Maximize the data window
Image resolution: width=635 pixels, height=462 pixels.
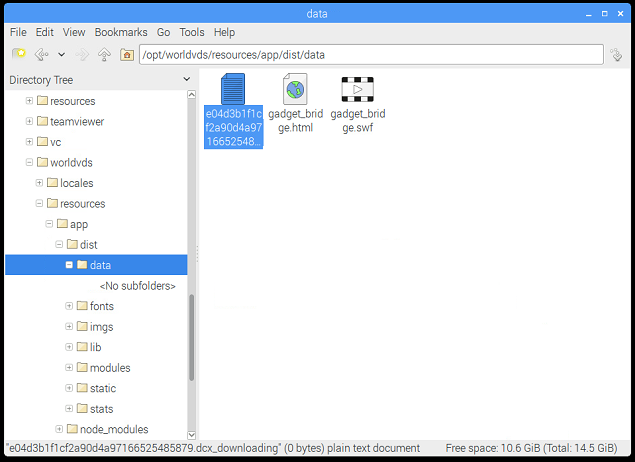pyautogui.click(x=605, y=14)
